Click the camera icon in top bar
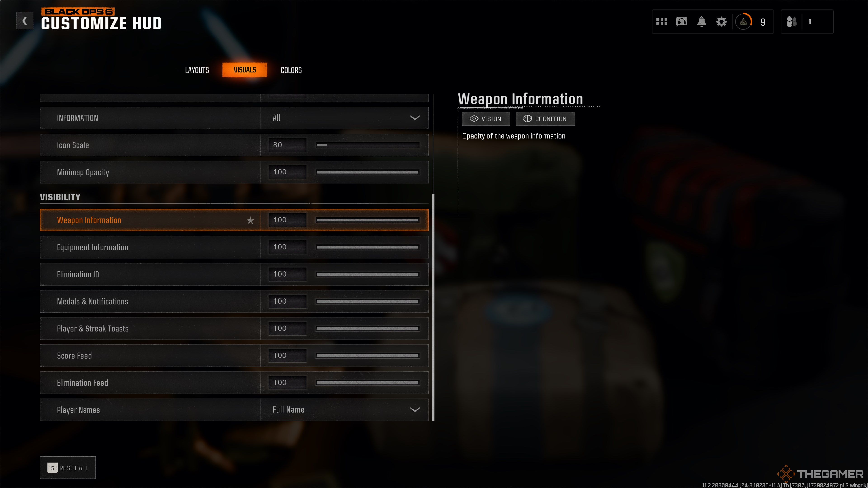The width and height of the screenshot is (868, 488). (x=682, y=22)
